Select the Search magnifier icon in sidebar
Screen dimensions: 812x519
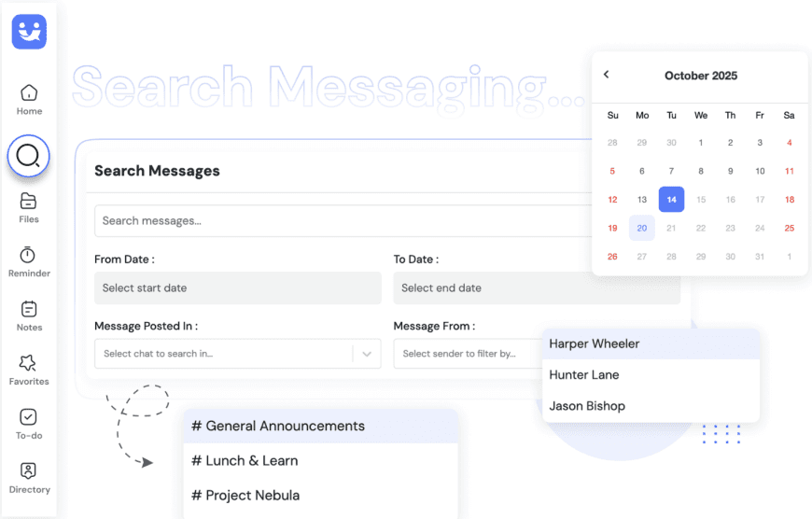[x=28, y=155]
